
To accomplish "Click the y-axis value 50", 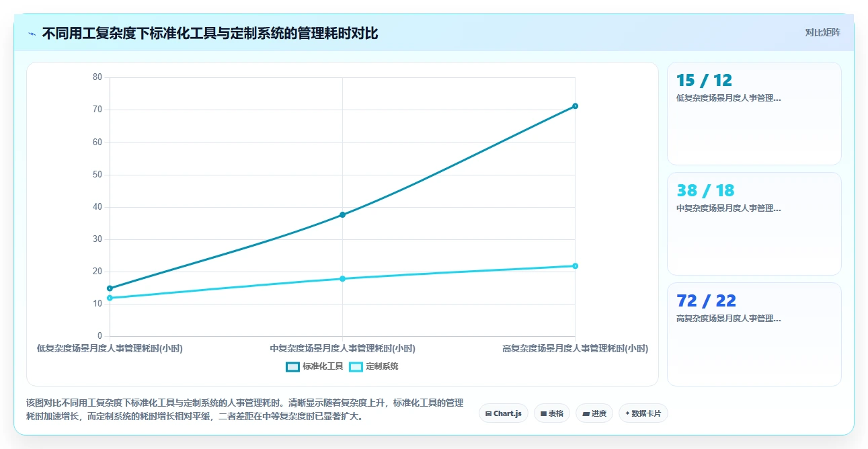I will 97,175.
